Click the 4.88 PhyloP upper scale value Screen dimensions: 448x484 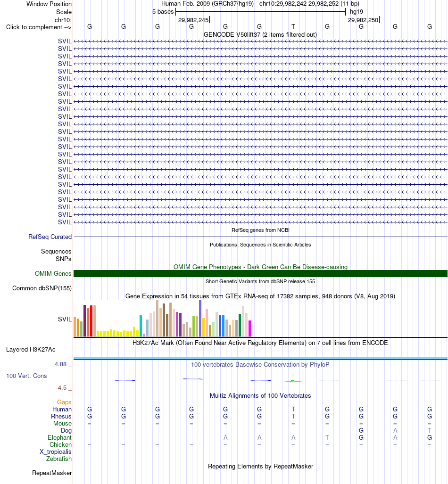pyautogui.click(x=60, y=364)
